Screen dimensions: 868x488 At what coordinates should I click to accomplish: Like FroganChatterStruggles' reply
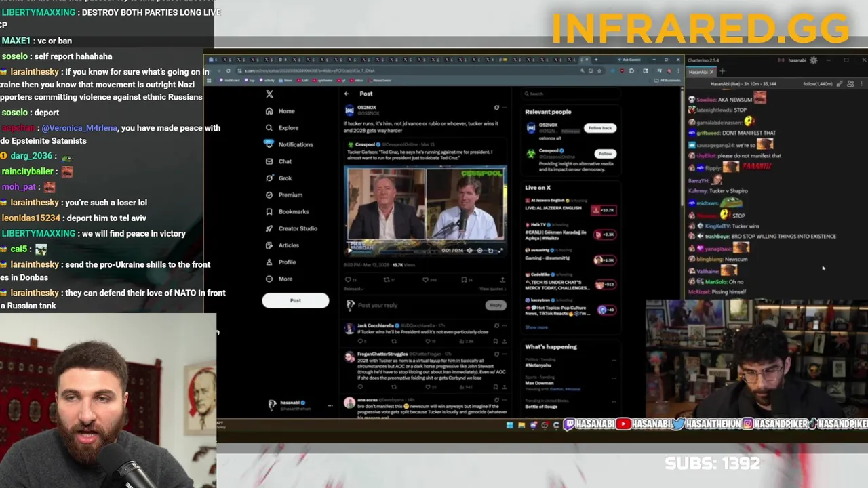point(428,387)
